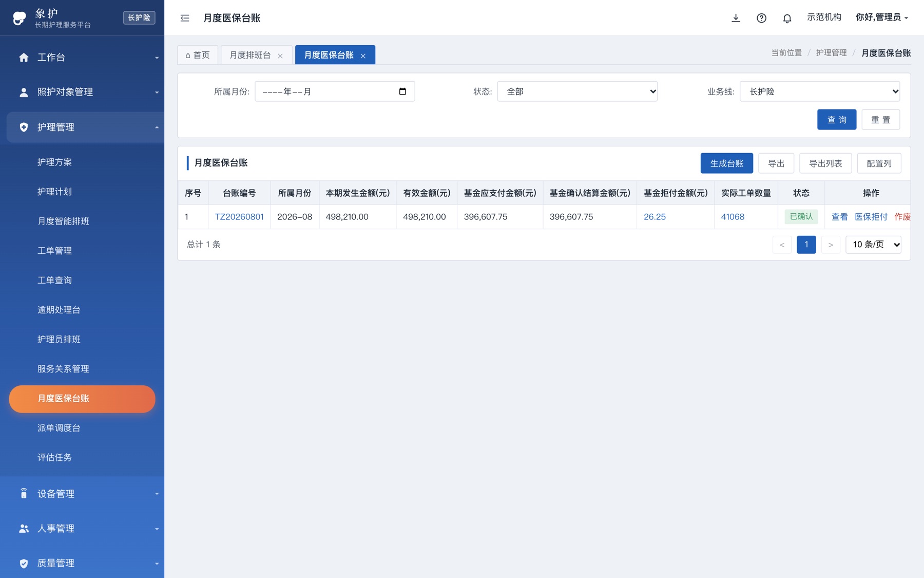
Task: Open the 业务线 dropdown showing 长护险
Action: coord(820,91)
